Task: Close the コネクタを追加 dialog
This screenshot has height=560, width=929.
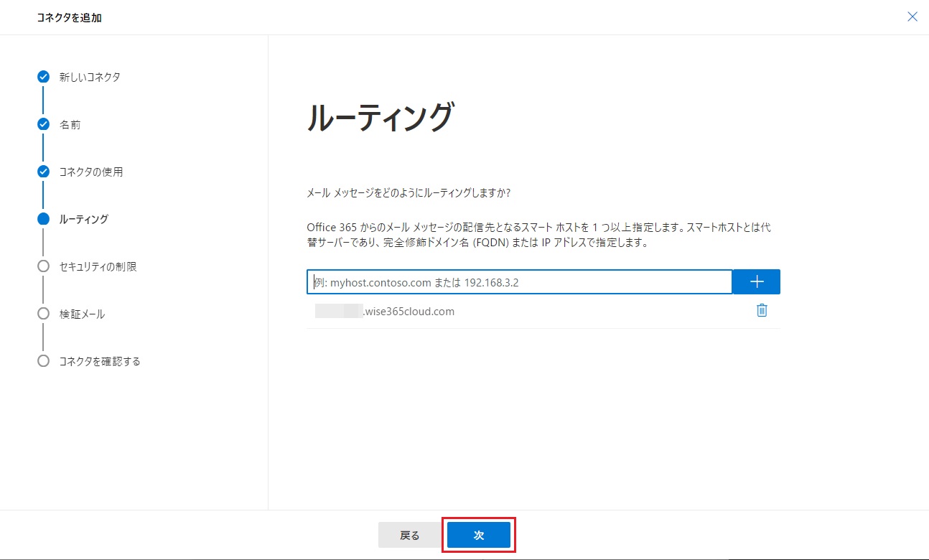Action: 912,17
